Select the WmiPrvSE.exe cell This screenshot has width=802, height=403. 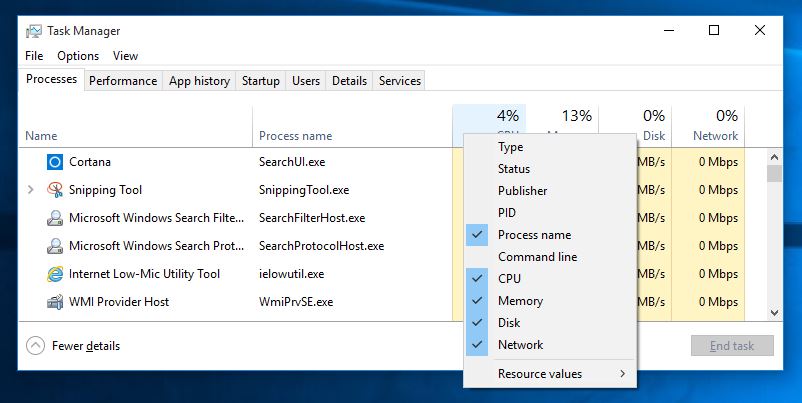pyautogui.click(x=296, y=302)
